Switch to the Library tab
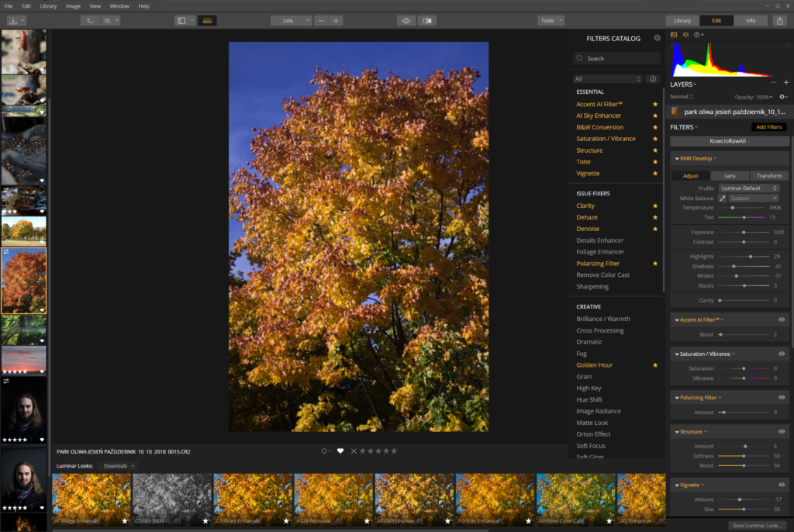 coord(682,21)
